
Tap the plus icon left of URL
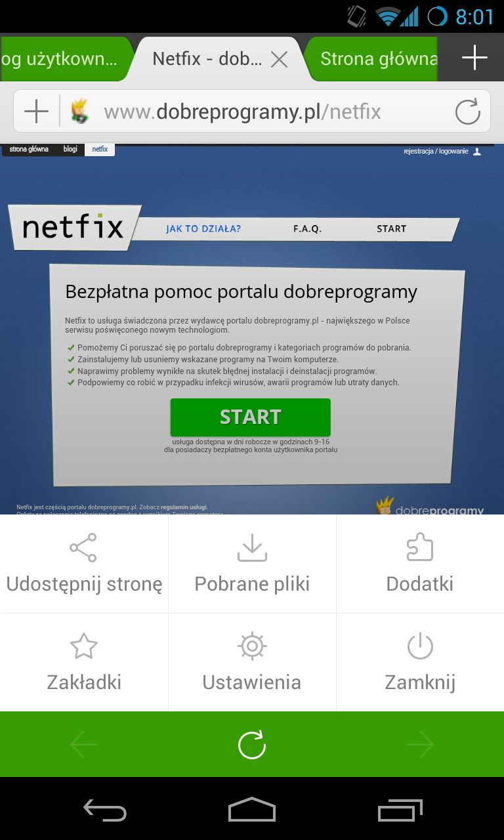pyautogui.click(x=36, y=112)
